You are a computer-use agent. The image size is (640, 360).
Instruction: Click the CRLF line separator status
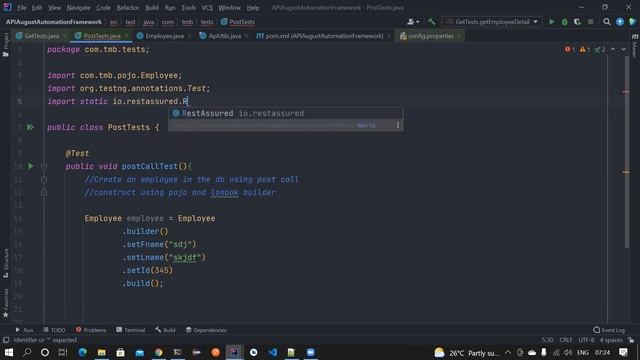(x=566, y=340)
